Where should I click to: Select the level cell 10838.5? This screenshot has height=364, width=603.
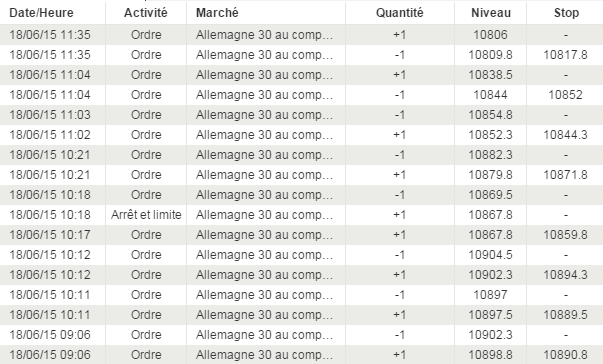(490, 75)
